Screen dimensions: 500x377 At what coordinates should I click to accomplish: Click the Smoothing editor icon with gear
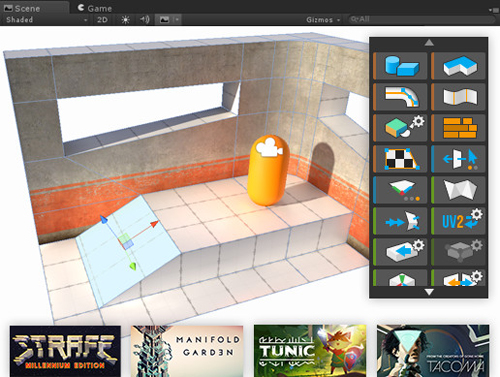point(400,128)
